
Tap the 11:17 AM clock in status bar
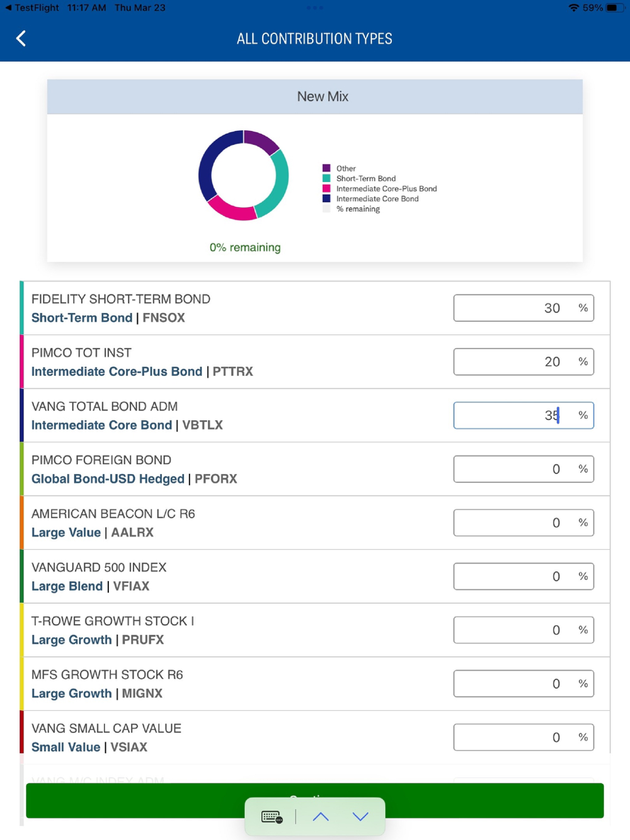pos(86,8)
